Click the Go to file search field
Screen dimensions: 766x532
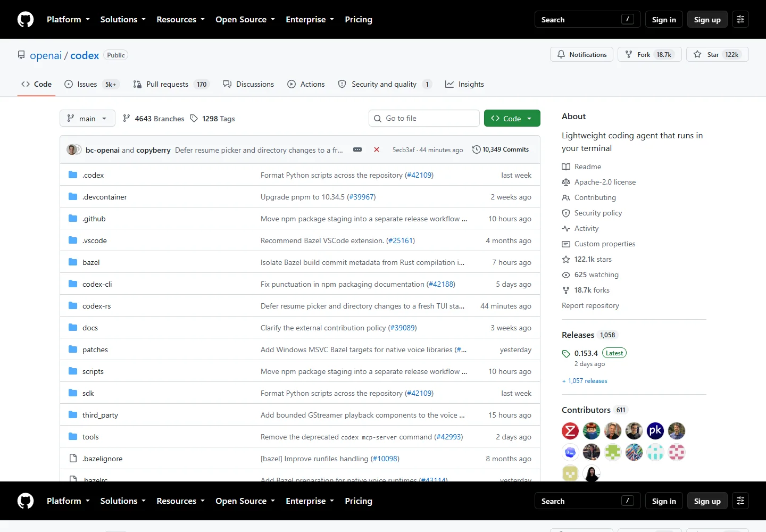424,118
